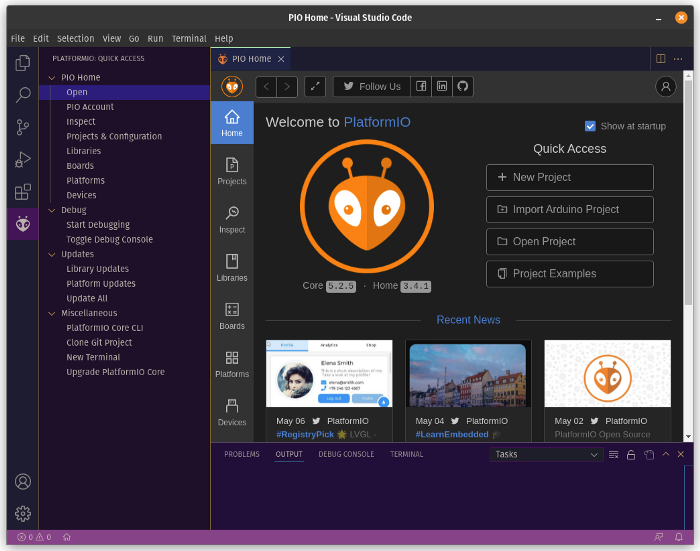Toggle the output panel scroll lock icon
700x551 pixels.
pyautogui.click(x=631, y=454)
